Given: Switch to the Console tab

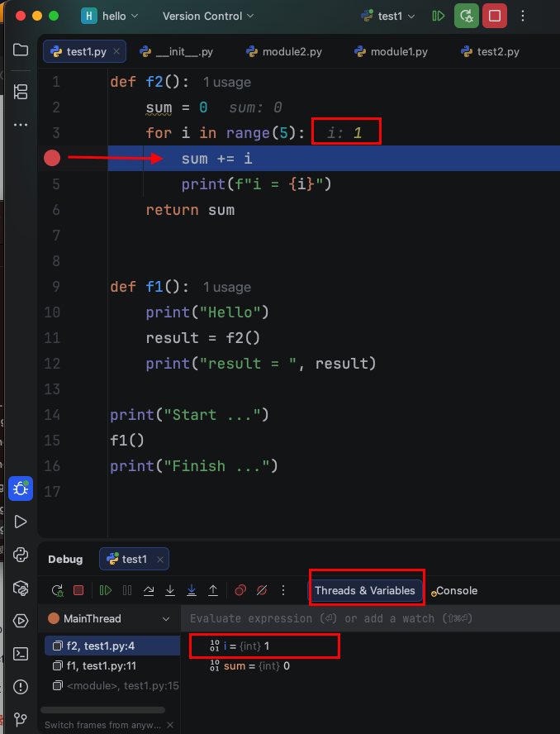Looking at the screenshot, I should [456, 590].
